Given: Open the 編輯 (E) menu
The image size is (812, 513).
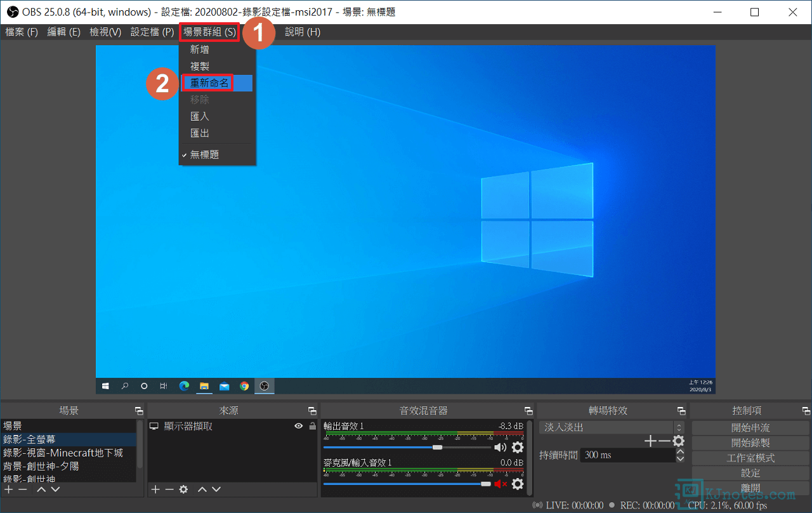Looking at the screenshot, I should click(x=64, y=32).
